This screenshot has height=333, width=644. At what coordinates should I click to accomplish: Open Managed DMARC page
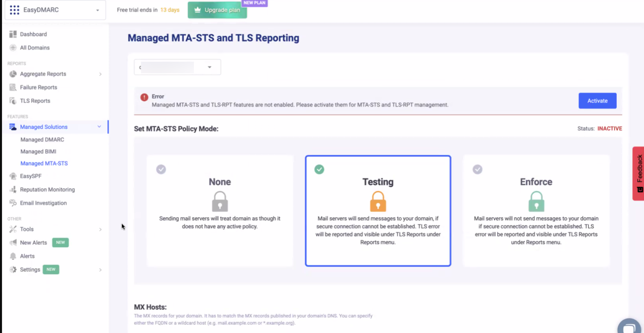point(42,140)
